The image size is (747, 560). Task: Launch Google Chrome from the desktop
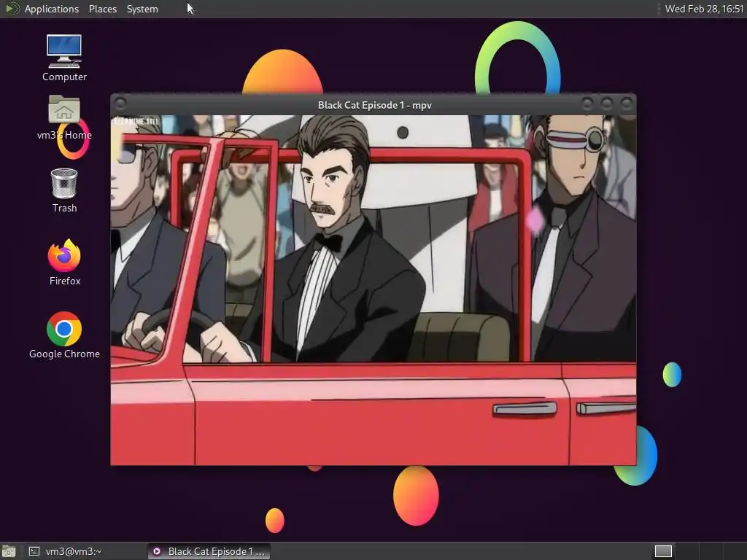point(64,335)
